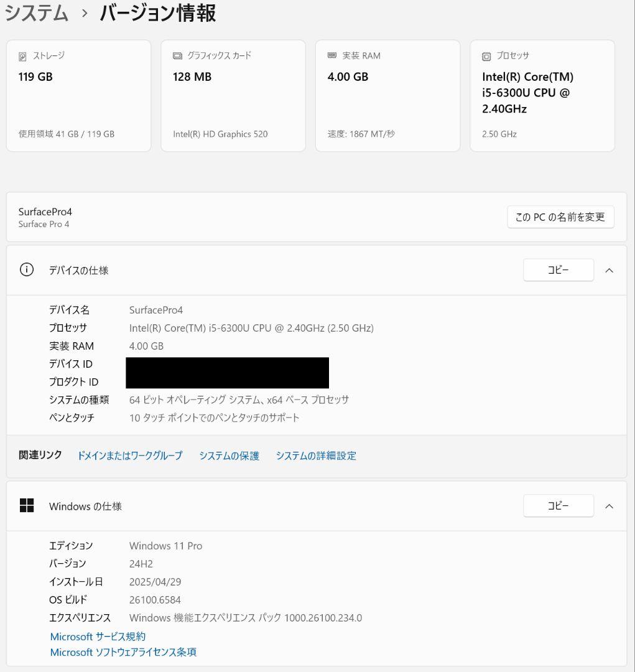This screenshot has width=635, height=672.
Task: Click the info icon beside デバイスの仕様
Action: point(27,269)
